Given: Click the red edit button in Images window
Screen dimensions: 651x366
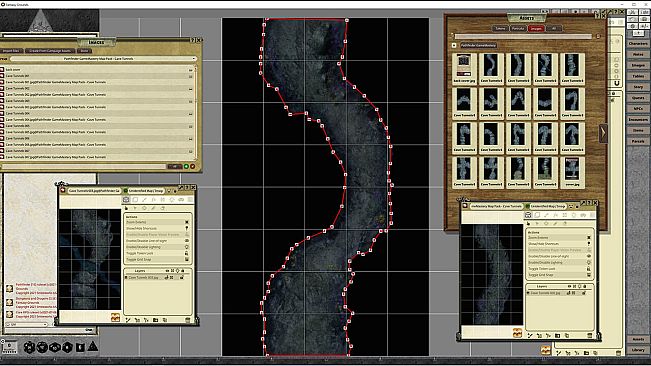Looking at the screenshot, I should click(x=193, y=166).
